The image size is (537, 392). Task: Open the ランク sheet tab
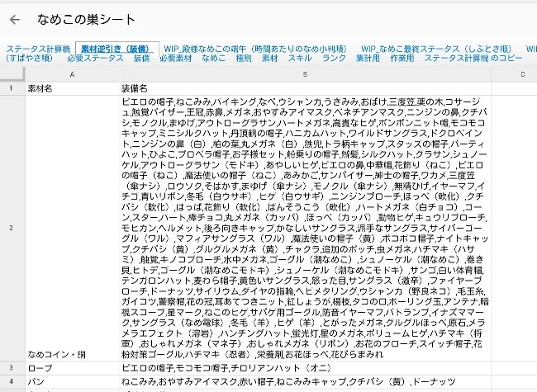click(334, 58)
